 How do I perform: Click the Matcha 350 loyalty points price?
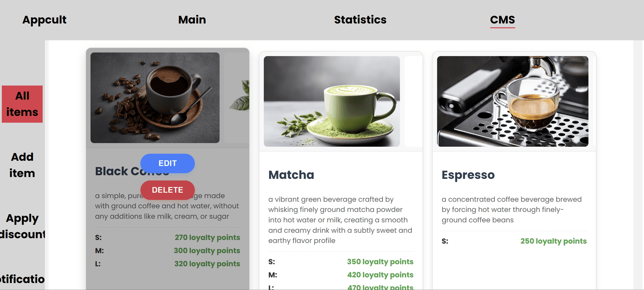click(x=380, y=262)
